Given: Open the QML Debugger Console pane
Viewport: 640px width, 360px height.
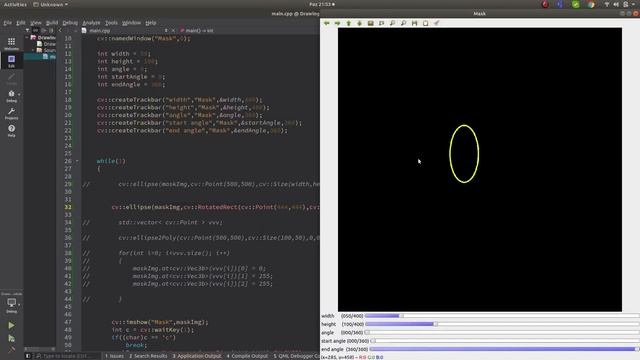Looking at the screenshot, I should tap(296, 356).
